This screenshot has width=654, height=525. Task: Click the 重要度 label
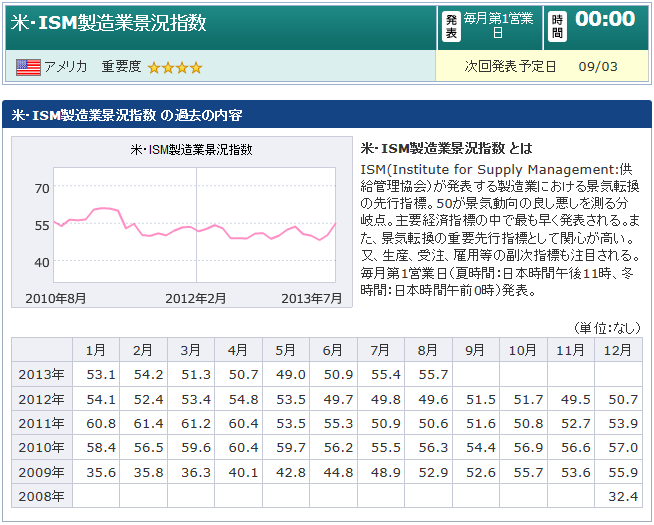121,67
